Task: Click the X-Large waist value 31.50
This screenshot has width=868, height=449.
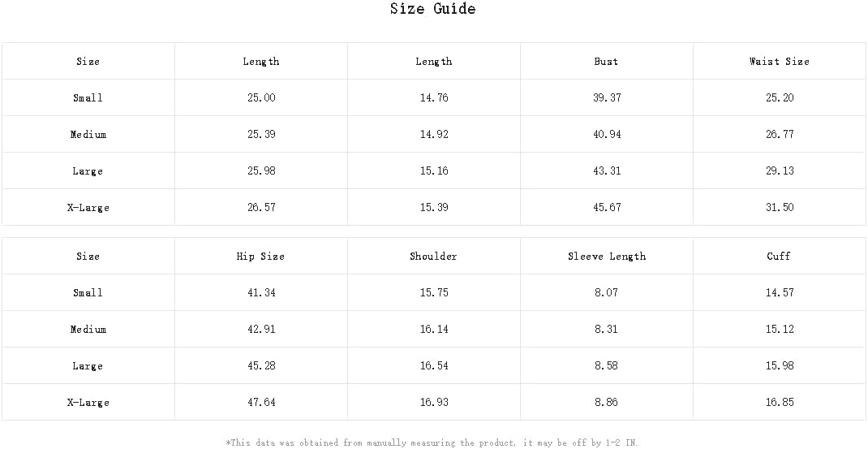Action: [779, 208]
